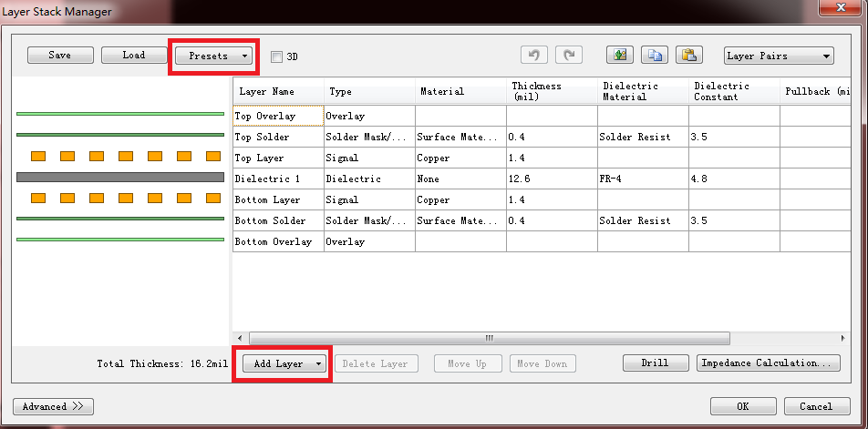Select the Bottom Overlay name cell
The width and height of the screenshot is (868, 429).
click(278, 242)
